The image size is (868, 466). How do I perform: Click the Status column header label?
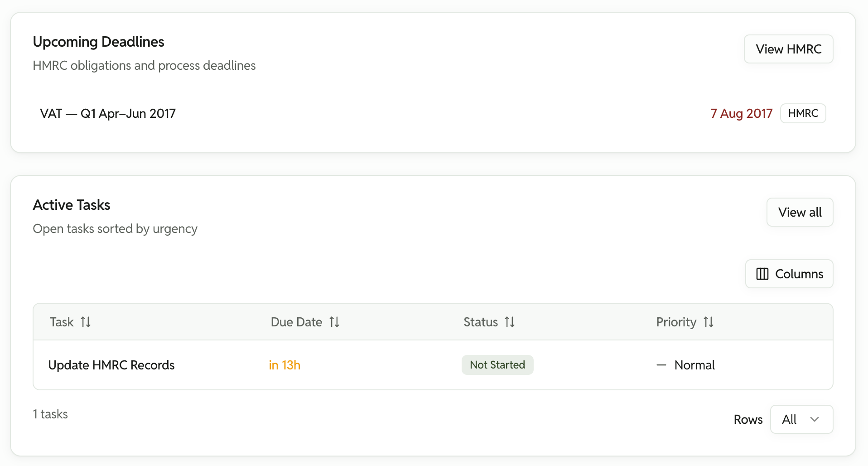tap(481, 322)
